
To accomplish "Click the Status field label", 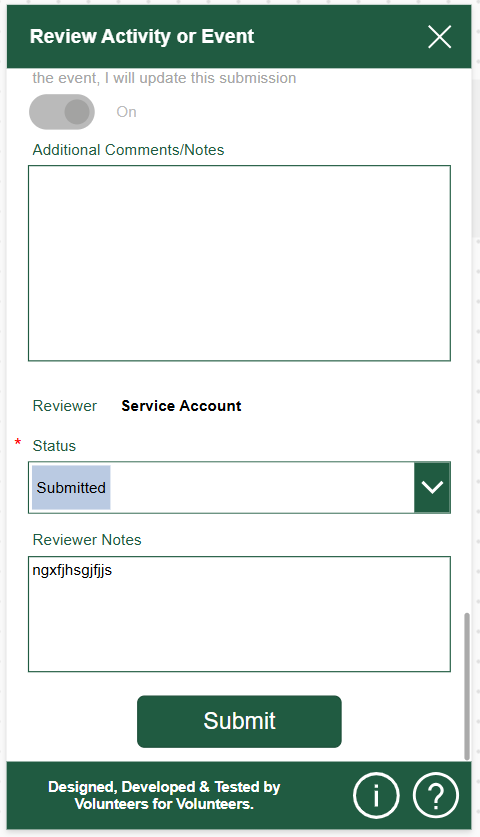I will (x=54, y=446).
